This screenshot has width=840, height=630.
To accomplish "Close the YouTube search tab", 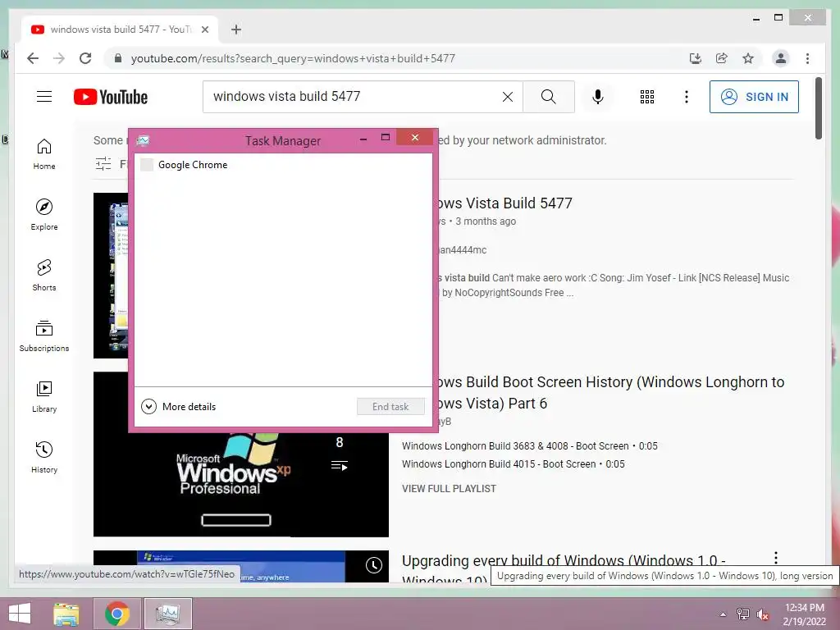I will click(204, 30).
